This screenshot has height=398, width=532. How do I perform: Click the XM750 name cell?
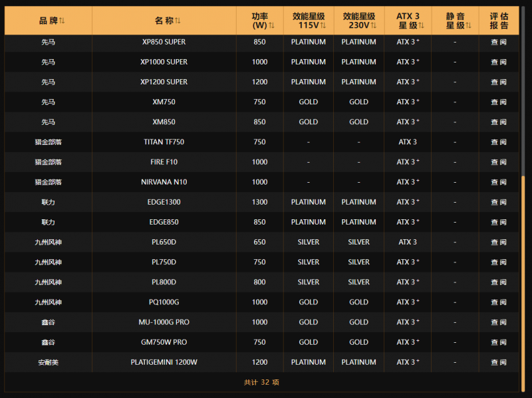click(x=164, y=102)
